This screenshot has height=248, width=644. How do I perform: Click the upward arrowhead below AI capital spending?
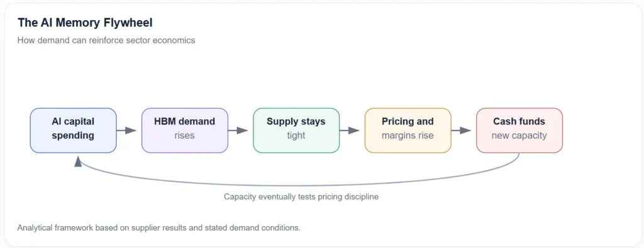[78, 162]
